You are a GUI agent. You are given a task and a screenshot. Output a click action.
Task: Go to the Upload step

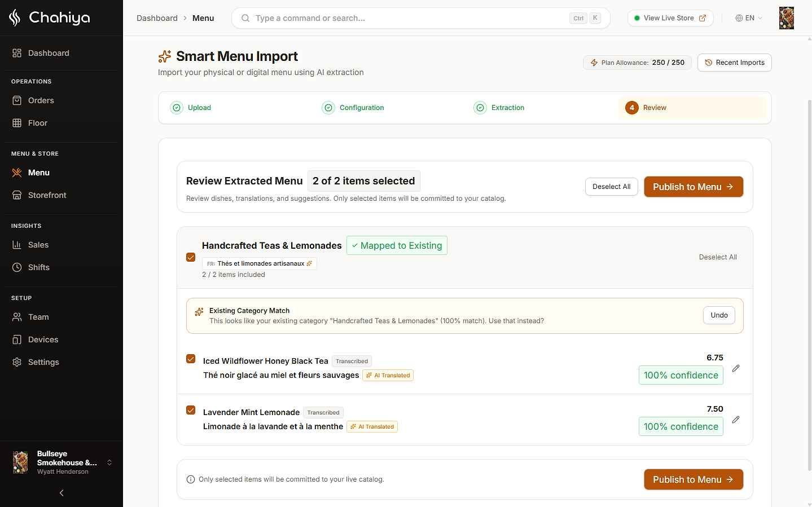[191, 108]
